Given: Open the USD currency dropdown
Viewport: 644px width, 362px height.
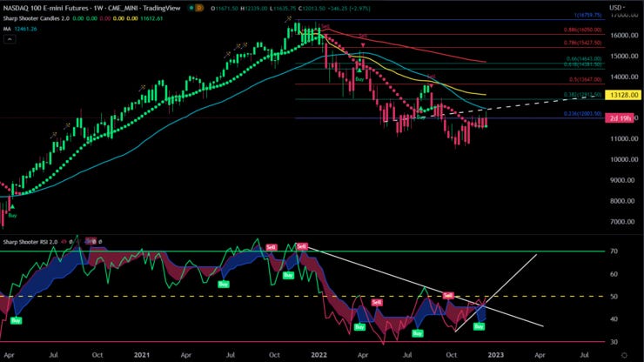Looking at the screenshot, I should pyautogui.click(x=617, y=7).
